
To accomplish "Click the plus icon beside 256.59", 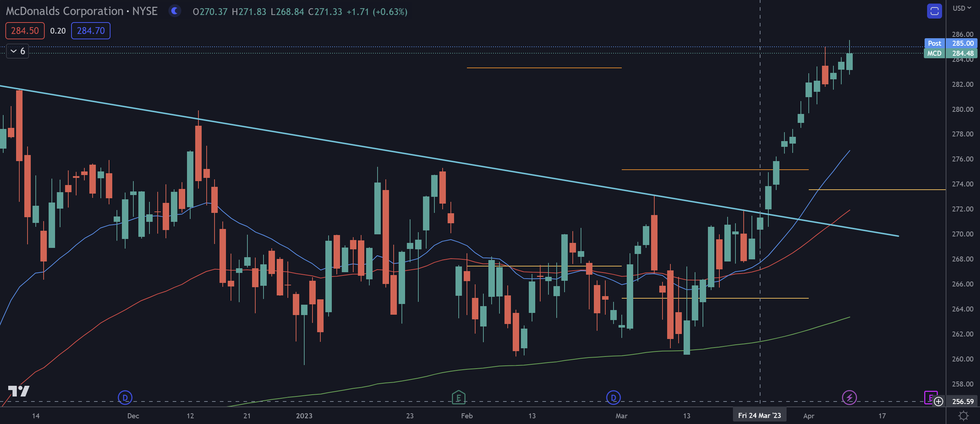I will click(939, 401).
